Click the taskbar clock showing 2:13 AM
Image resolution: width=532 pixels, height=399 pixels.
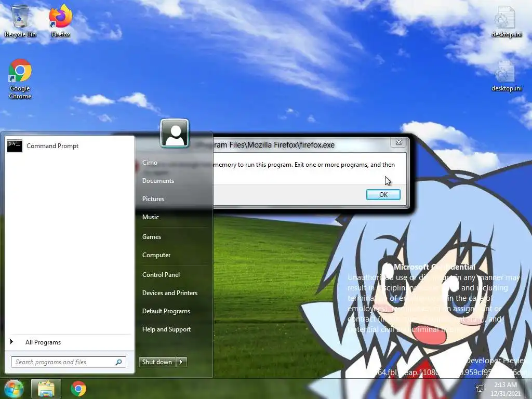point(505,389)
